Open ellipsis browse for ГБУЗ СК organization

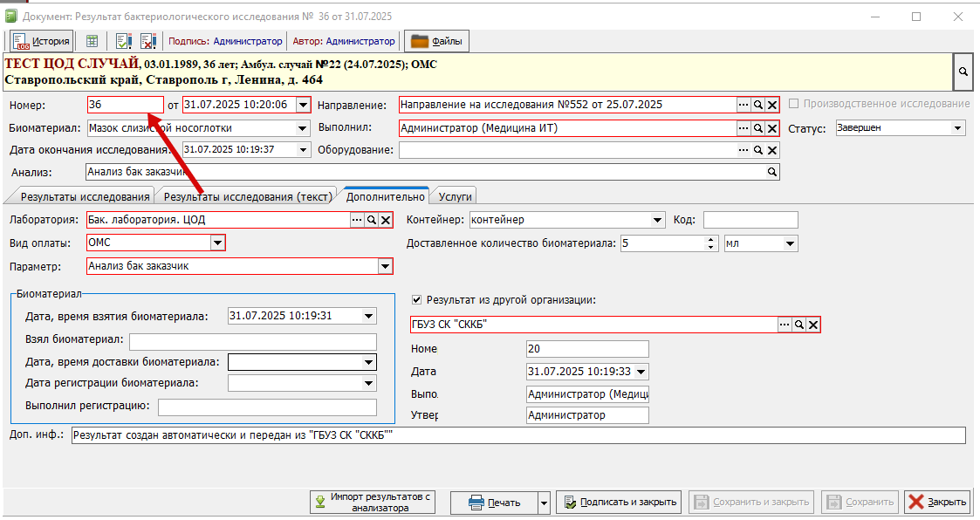[x=785, y=325]
